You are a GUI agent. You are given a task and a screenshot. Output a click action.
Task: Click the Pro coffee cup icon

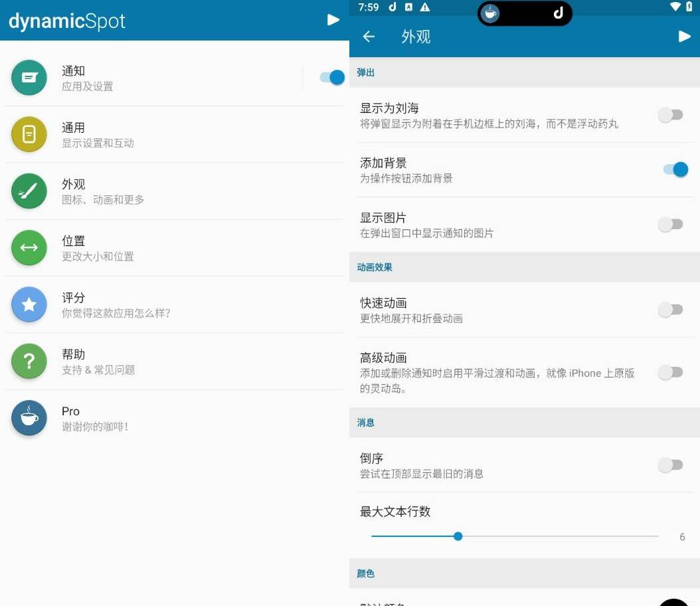(29, 418)
